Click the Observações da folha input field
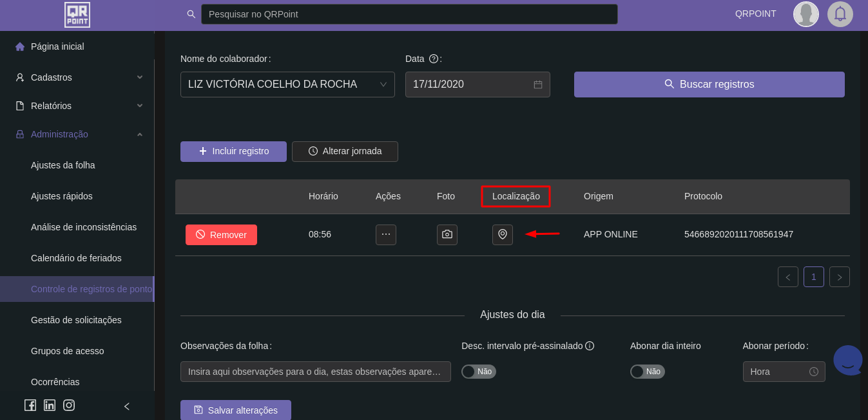The height and width of the screenshot is (420, 868). pyautogui.click(x=315, y=372)
